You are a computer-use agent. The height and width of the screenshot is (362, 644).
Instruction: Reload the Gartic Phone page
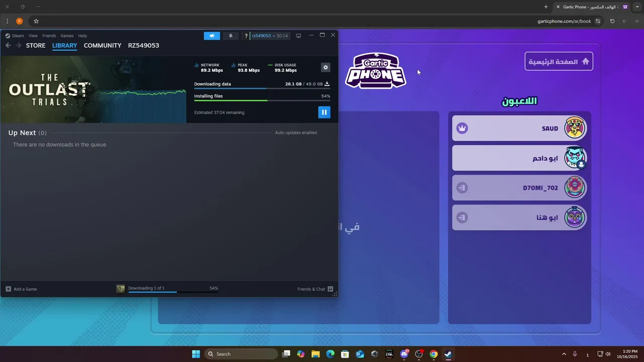612,21
